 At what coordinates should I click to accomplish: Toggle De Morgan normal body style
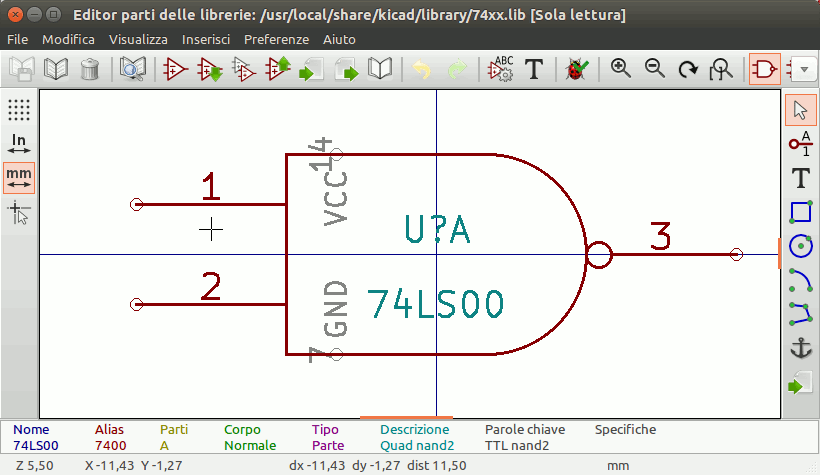pyautogui.click(x=765, y=70)
